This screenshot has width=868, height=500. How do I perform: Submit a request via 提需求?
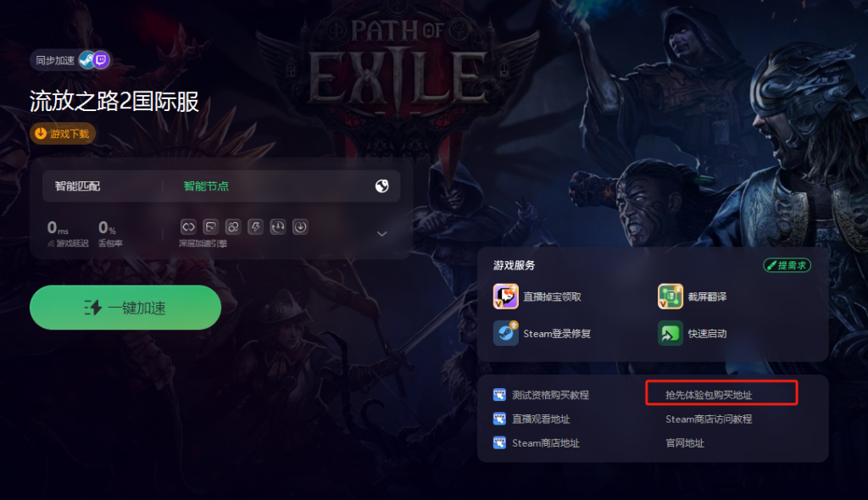(x=787, y=265)
